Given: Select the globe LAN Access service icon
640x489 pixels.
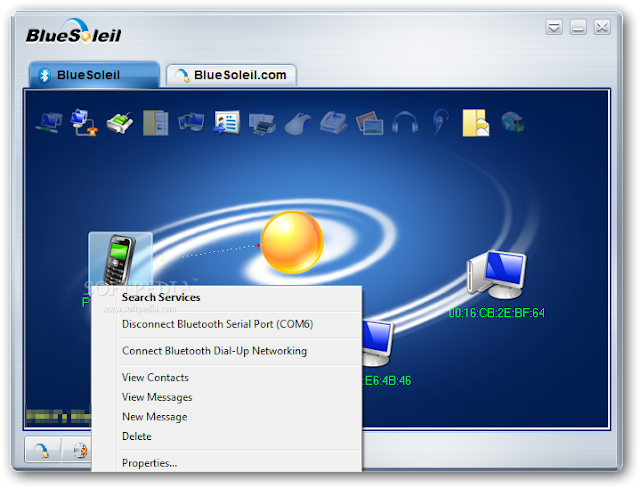Looking at the screenshot, I should coord(512,122).
